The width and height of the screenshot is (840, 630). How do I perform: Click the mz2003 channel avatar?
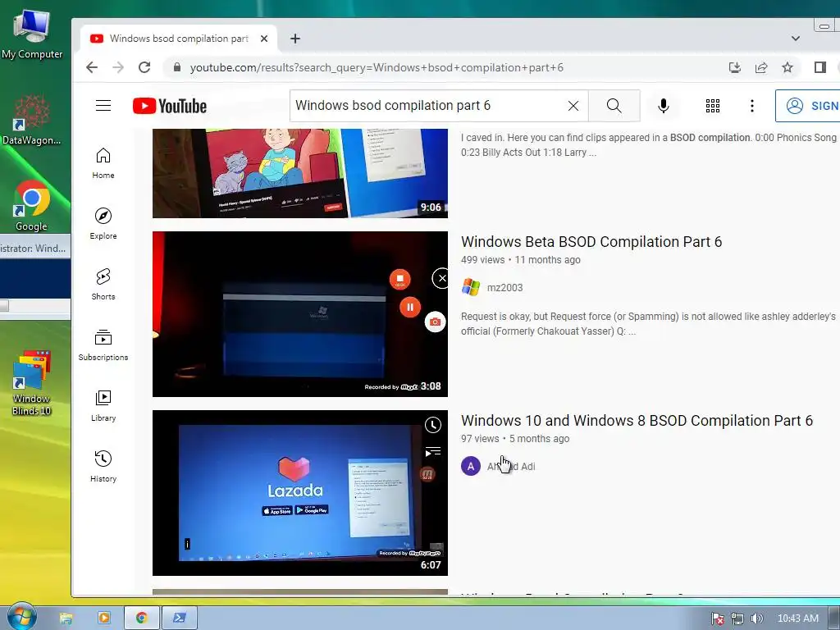(x=471, y=287)
